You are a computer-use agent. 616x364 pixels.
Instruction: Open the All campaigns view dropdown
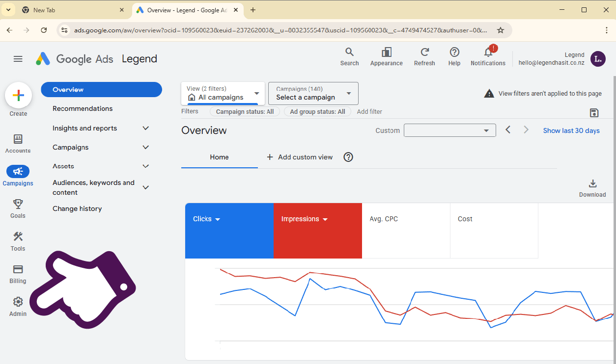tap(223, 93)
